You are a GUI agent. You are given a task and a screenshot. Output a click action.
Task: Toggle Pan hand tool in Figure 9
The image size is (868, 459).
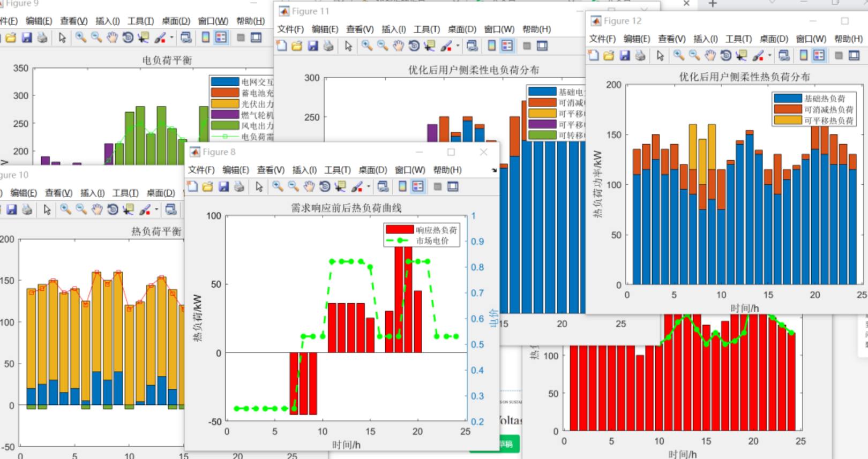112,37
